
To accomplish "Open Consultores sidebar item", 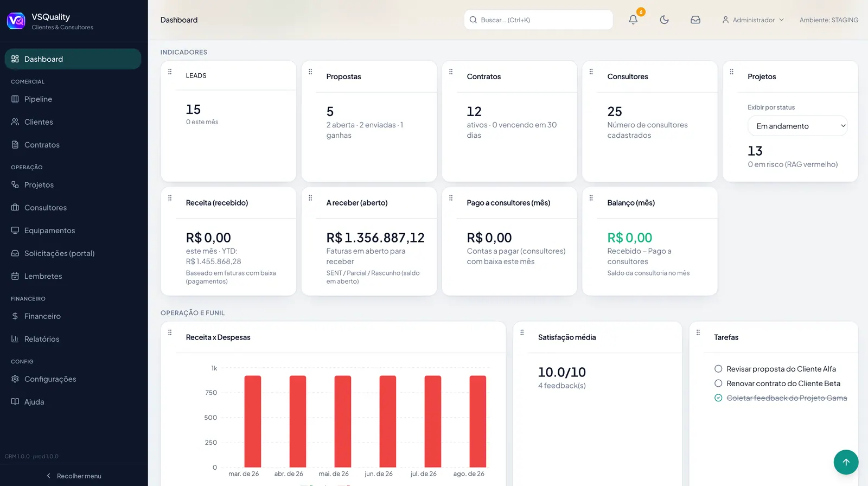I will click(73, 208).
